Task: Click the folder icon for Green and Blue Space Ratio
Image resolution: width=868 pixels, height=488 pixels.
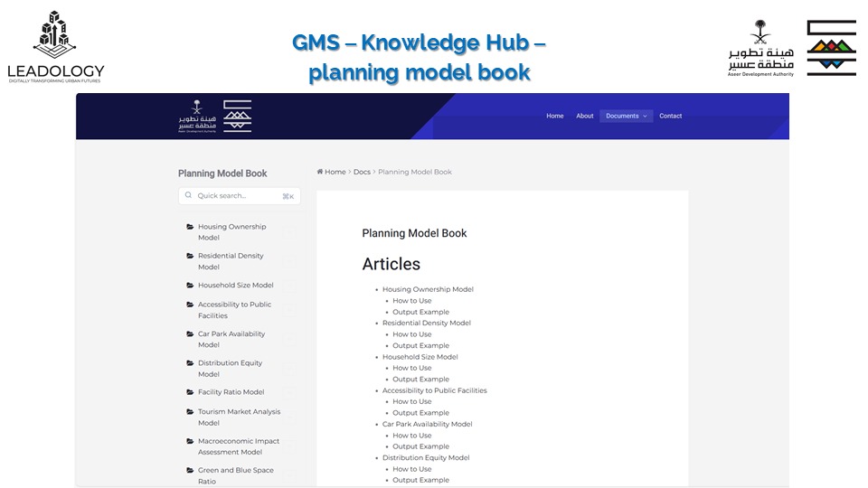Action: pyautogui.click(x=190, y=471)
